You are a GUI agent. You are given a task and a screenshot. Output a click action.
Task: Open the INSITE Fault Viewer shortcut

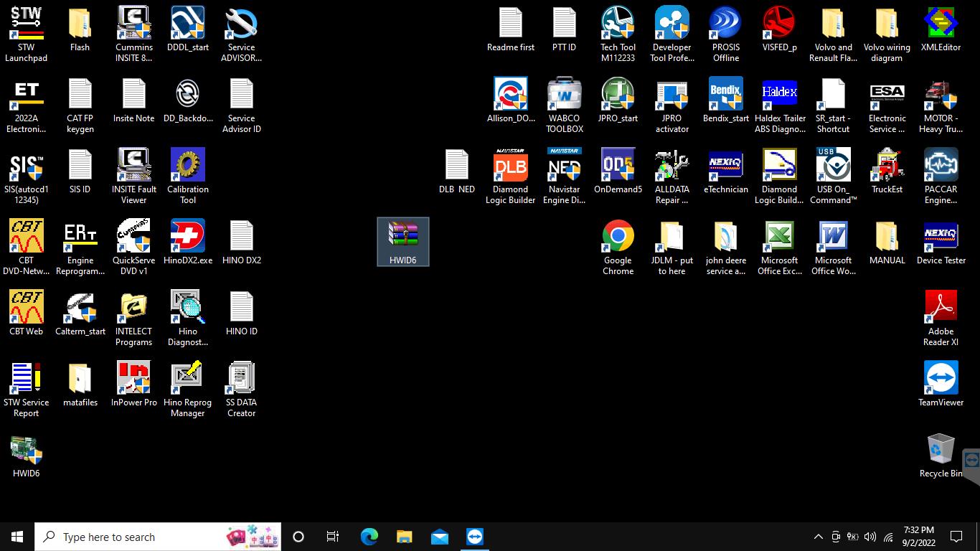pyautogui.click(x=134, y=176)
